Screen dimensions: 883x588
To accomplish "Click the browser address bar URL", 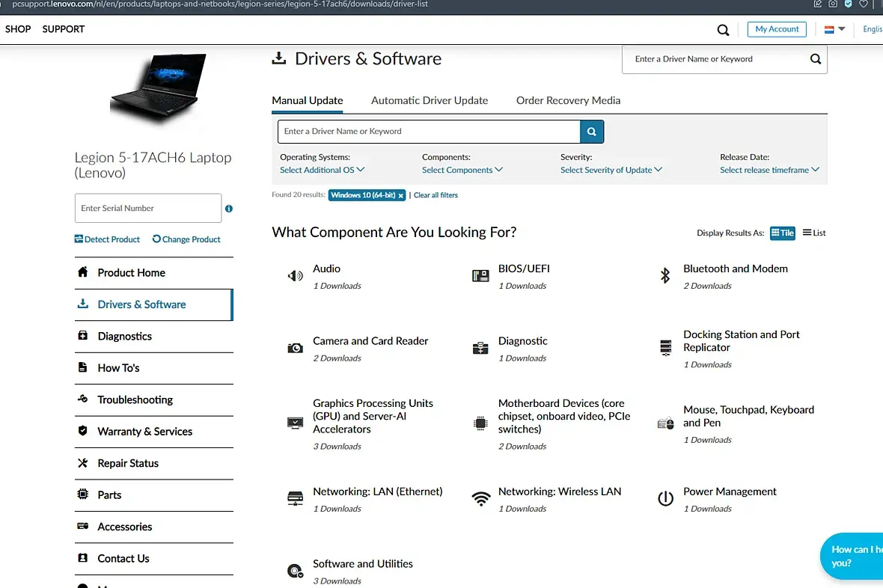I will pos(219,4).
